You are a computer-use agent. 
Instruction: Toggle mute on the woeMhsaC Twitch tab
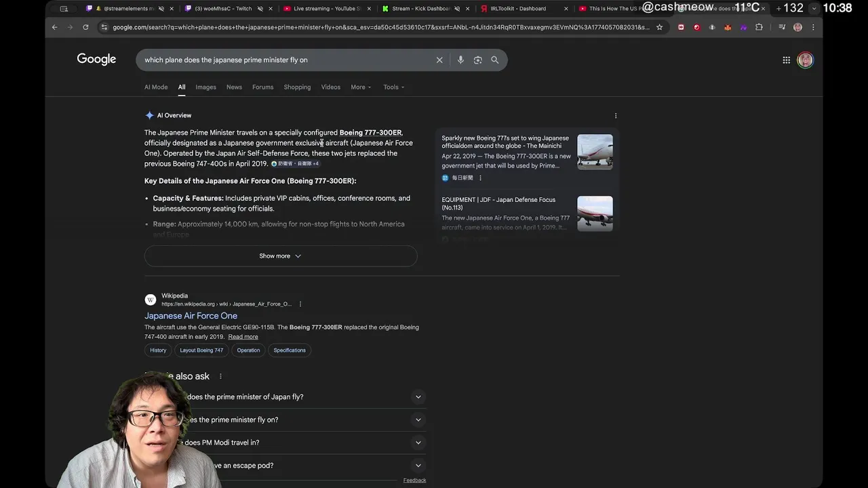(x=260, y=9)
